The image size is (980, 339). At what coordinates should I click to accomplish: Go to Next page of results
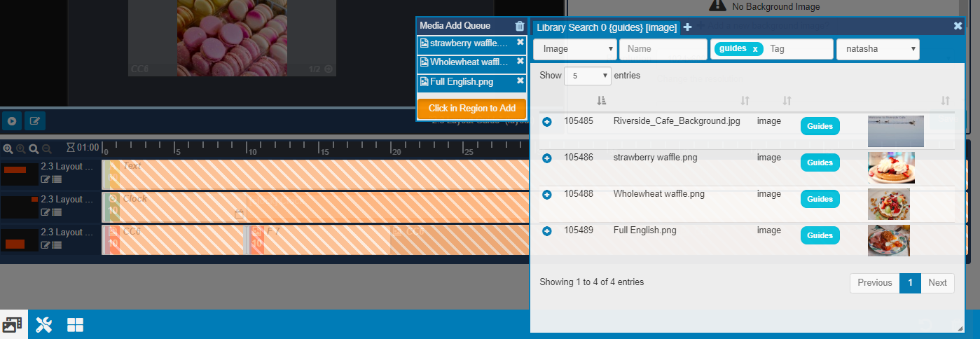pos(937,283)
